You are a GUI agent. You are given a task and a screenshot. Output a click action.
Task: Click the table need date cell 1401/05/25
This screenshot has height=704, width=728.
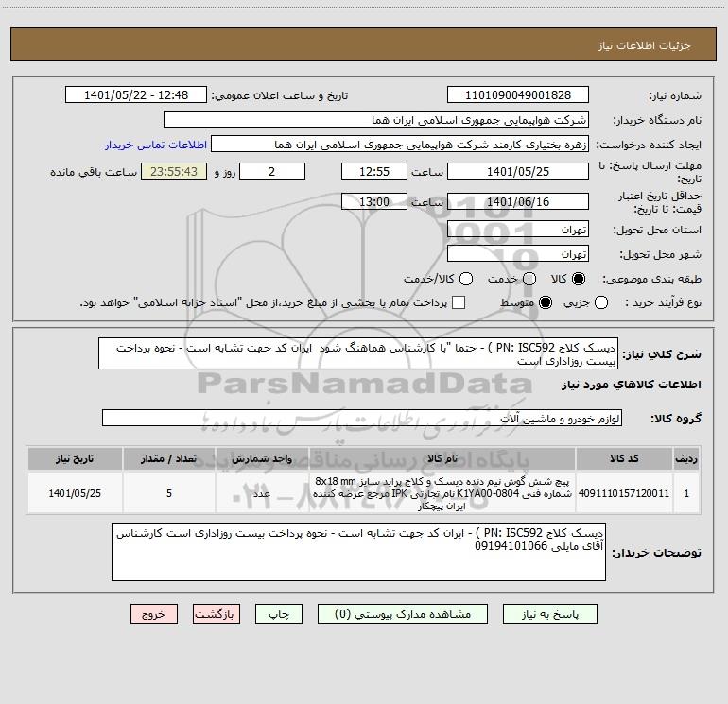(75, 493)
